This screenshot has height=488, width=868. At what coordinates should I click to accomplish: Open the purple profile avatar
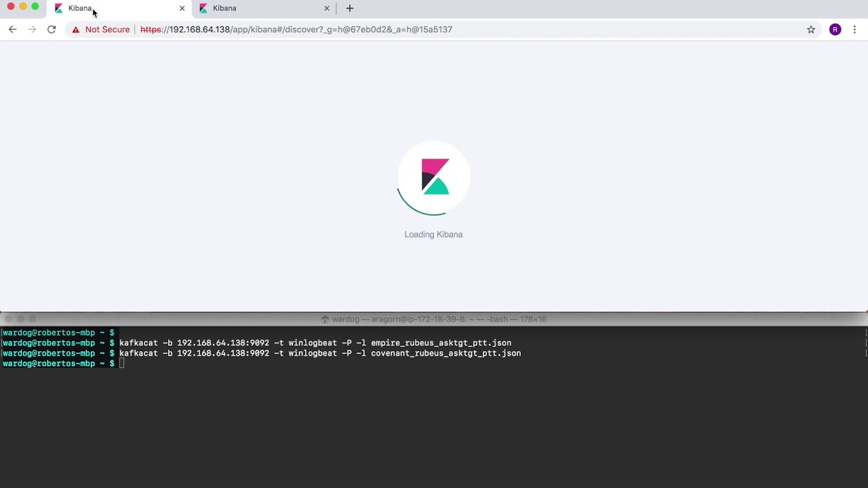pos(835,29)
